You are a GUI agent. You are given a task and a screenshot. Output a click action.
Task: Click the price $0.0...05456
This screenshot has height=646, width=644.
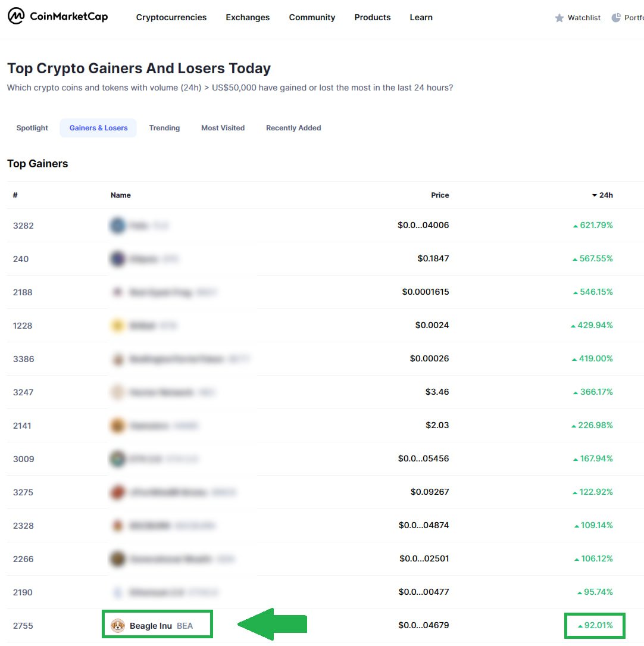click(423, 458)
